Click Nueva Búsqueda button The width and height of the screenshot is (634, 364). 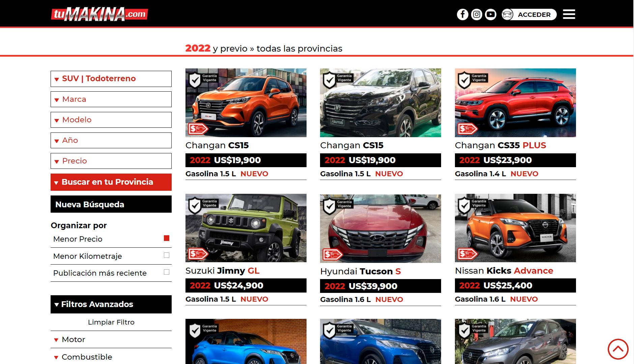coord(111,204)
